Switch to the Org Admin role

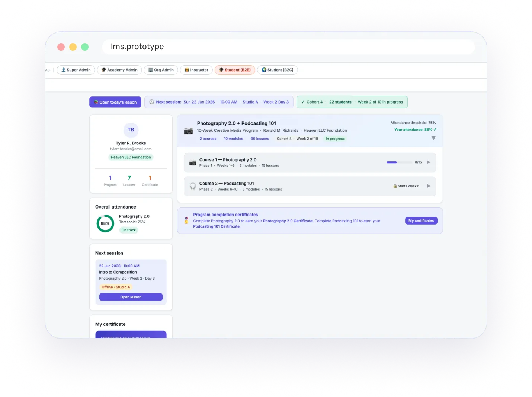161,70
